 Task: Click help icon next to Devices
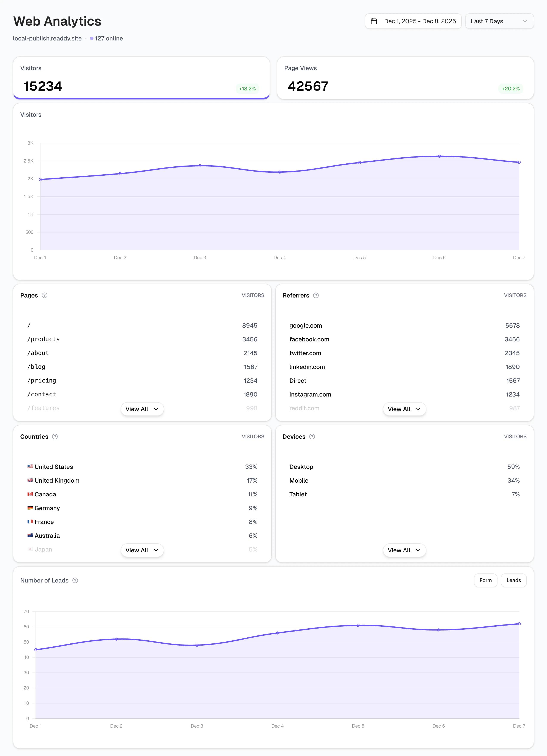(312, 437)
